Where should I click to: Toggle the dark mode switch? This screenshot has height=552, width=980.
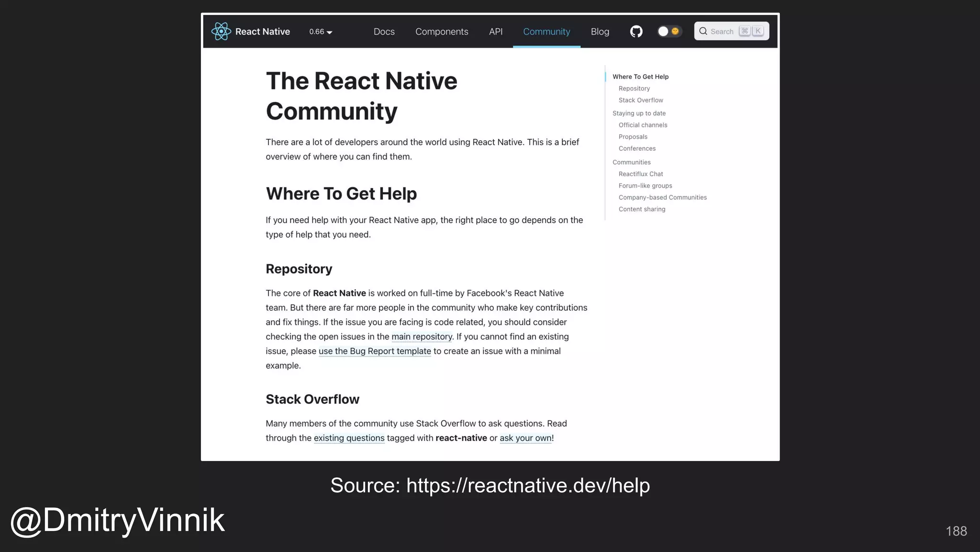click(x=669, y=31)
